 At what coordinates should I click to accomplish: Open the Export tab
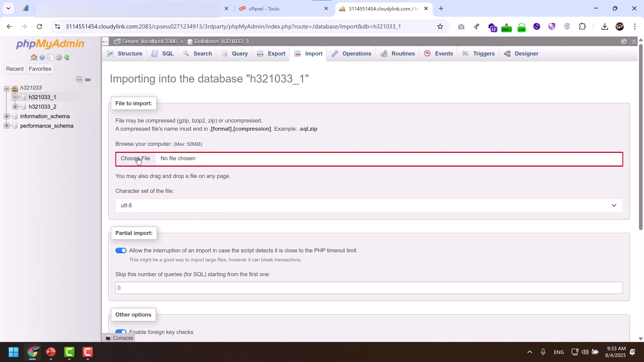click(271, 54)
